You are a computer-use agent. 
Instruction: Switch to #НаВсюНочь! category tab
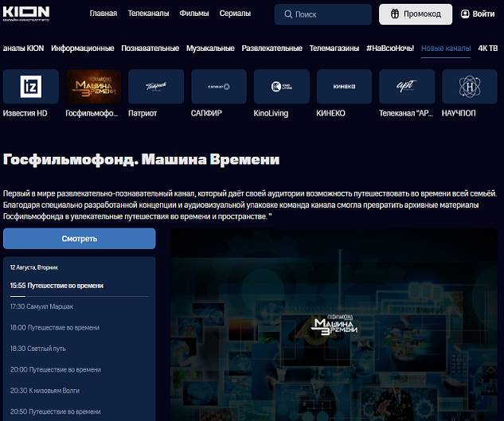point(390,49)
